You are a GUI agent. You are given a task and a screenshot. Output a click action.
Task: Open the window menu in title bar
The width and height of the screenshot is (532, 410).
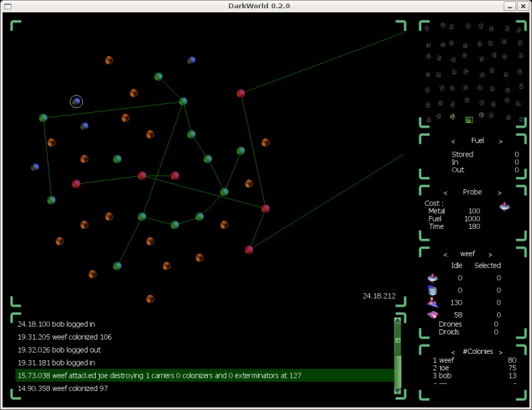tap(8, 5)
